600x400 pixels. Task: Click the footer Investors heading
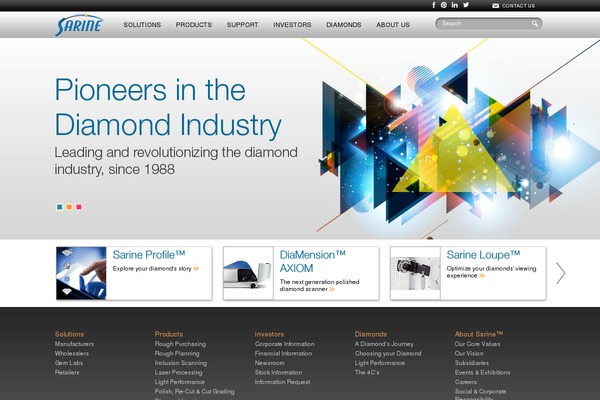coord(269,334)
